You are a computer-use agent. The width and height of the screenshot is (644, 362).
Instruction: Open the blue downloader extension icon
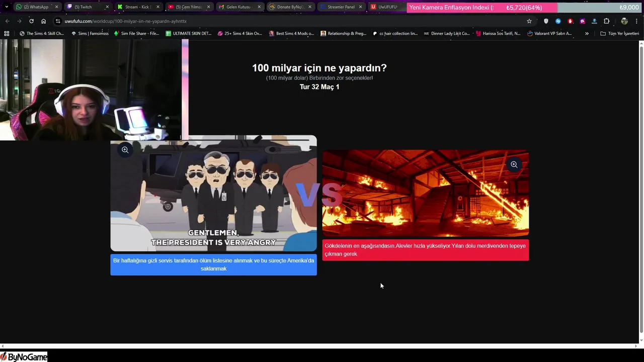pyautogui.click(x=594, y=21)
